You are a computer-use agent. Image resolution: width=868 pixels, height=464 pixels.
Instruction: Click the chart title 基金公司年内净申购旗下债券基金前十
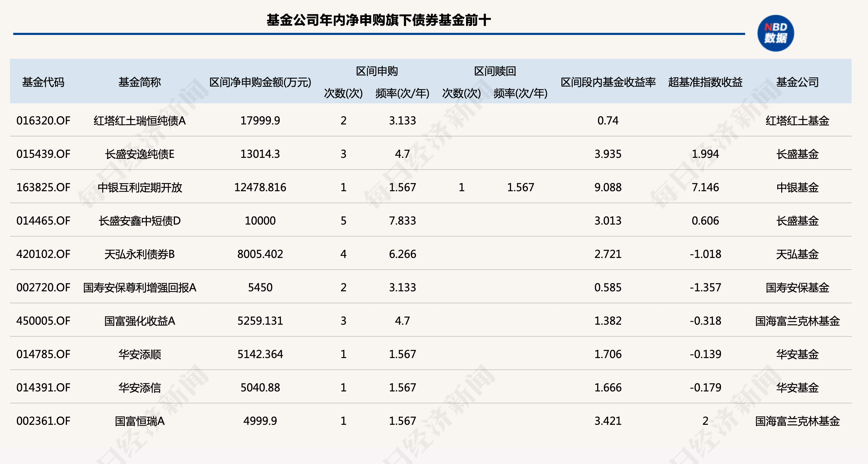[x=378, y=20]
